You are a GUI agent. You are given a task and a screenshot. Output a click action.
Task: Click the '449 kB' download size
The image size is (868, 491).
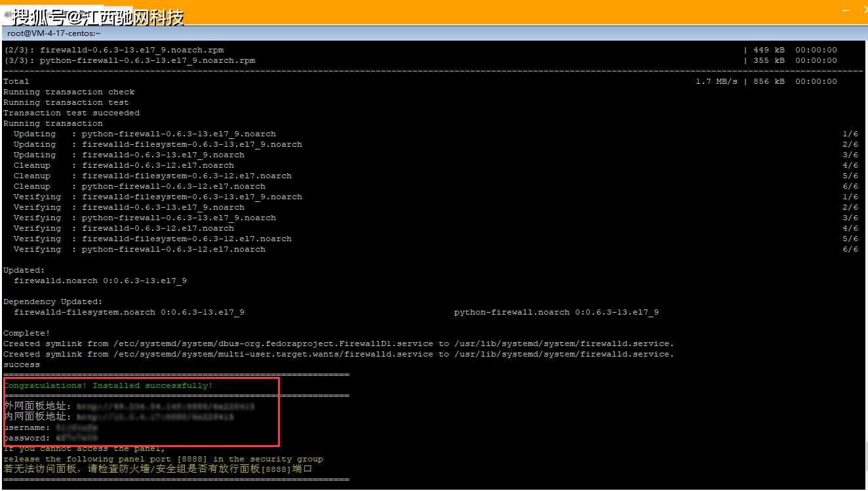tap(769, 50)
